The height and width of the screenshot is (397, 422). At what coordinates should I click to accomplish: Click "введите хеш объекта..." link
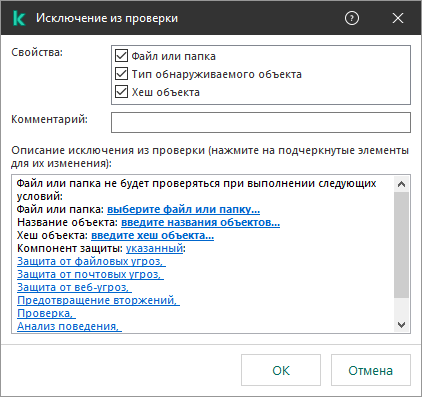152,235
